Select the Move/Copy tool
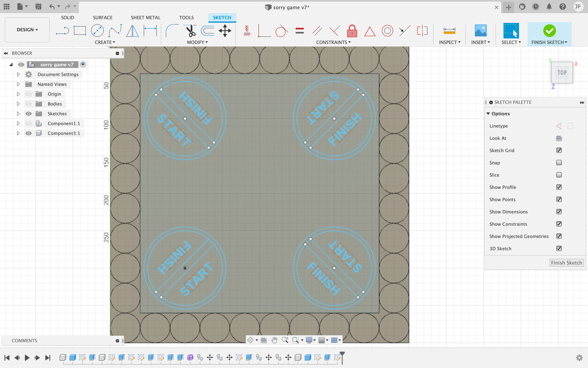 click(x=225, y=31)
